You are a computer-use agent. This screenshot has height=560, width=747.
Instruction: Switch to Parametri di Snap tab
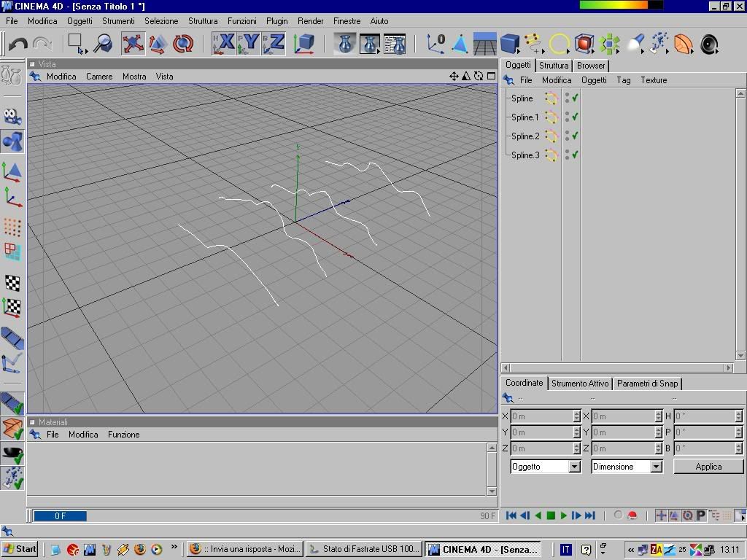click(648, 384)
